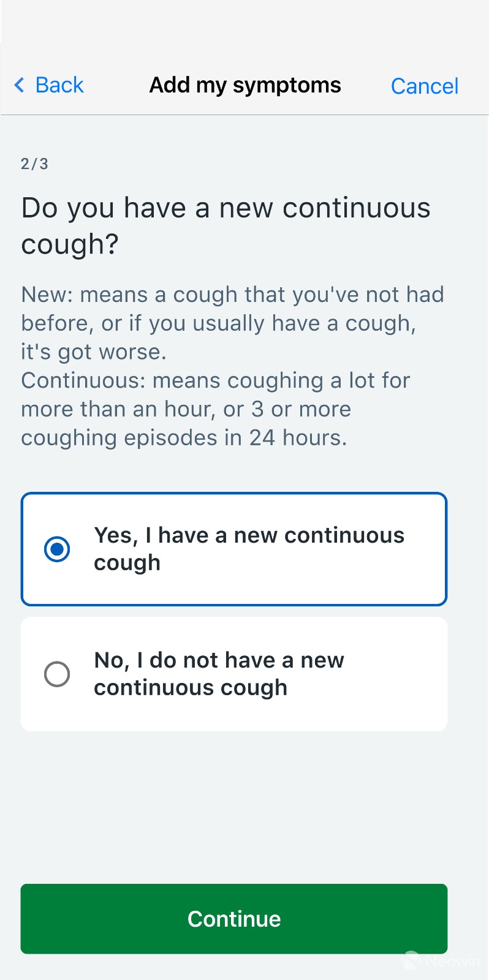Select the empty radio circle for No
The image size is (489, 980).
click(57, 674)
